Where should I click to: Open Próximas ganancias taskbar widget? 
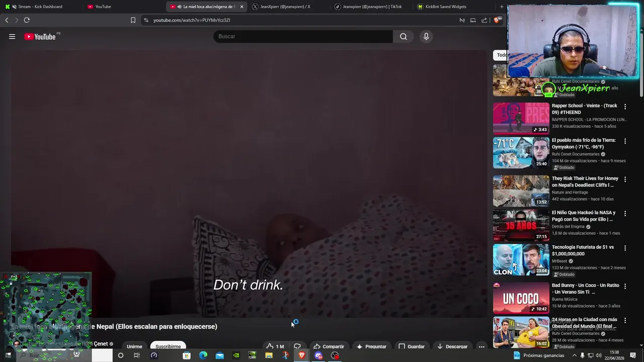(x=539, y=355)
